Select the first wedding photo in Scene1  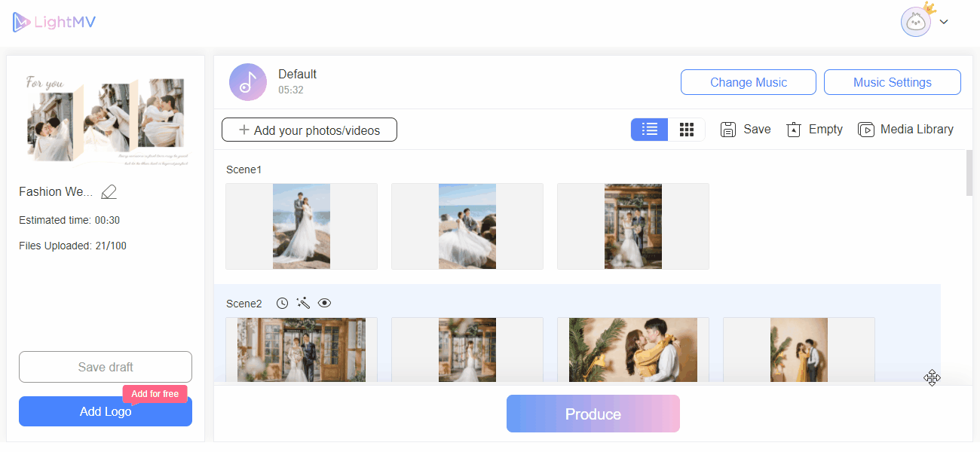tap(301, 226)
